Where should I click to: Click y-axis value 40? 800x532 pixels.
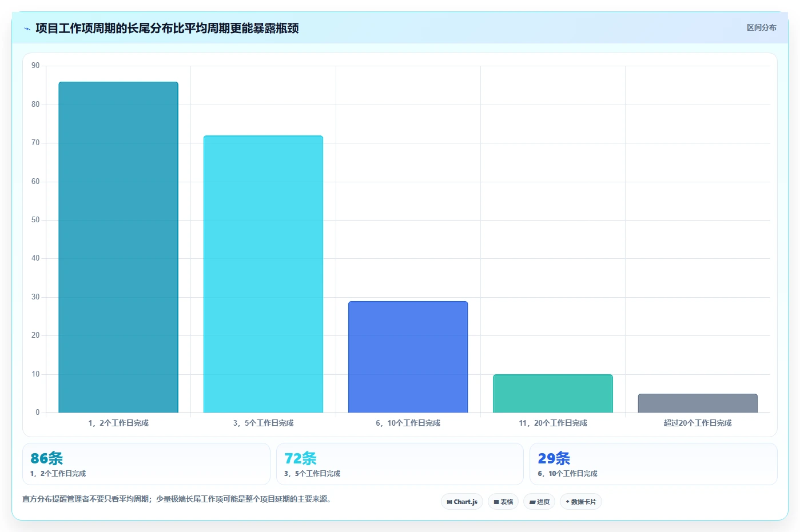tap(35, 258)
